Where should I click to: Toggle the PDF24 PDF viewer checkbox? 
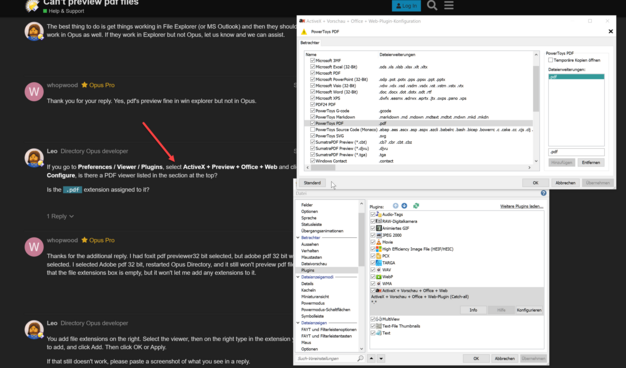pyautogui.click(x=313, y=105)
